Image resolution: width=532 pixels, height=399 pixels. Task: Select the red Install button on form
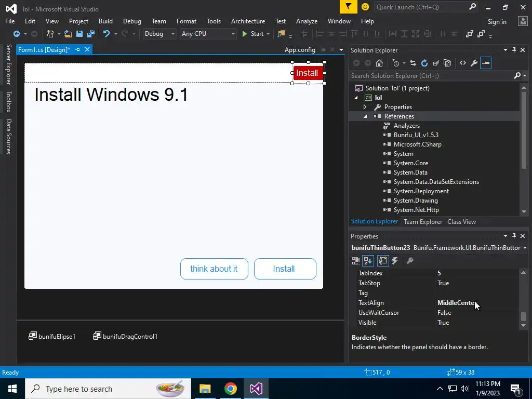tap(308, 73)
